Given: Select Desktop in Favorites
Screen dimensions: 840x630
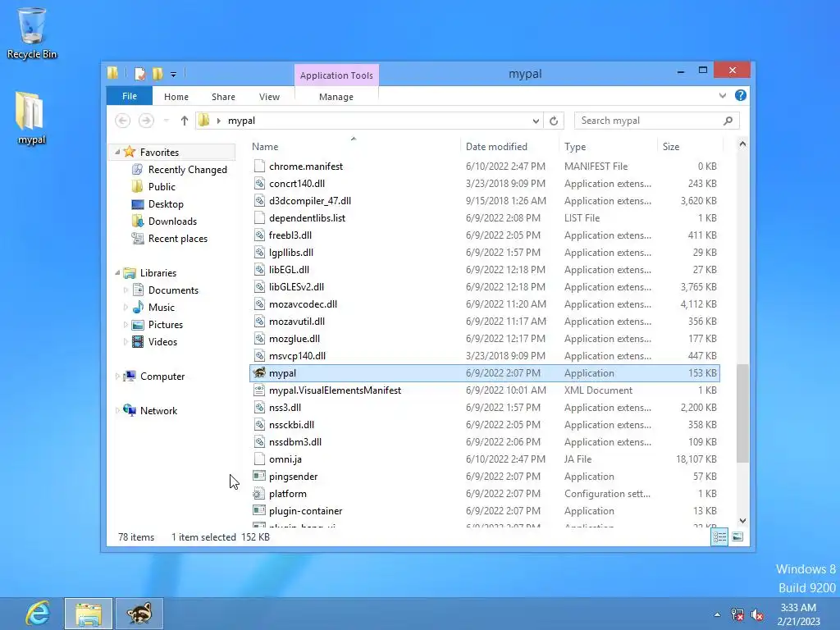Looking at the screenshot, I should click(x=166, y=204).
